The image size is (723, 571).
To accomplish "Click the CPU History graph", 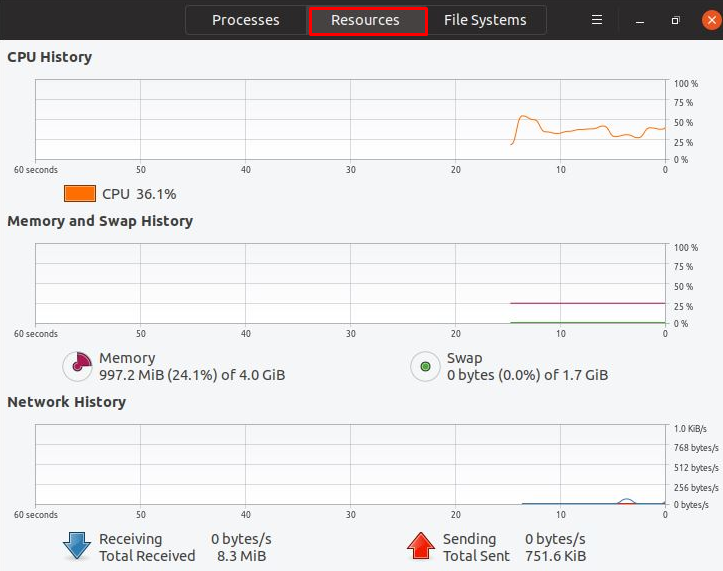I will pos(350,119).
